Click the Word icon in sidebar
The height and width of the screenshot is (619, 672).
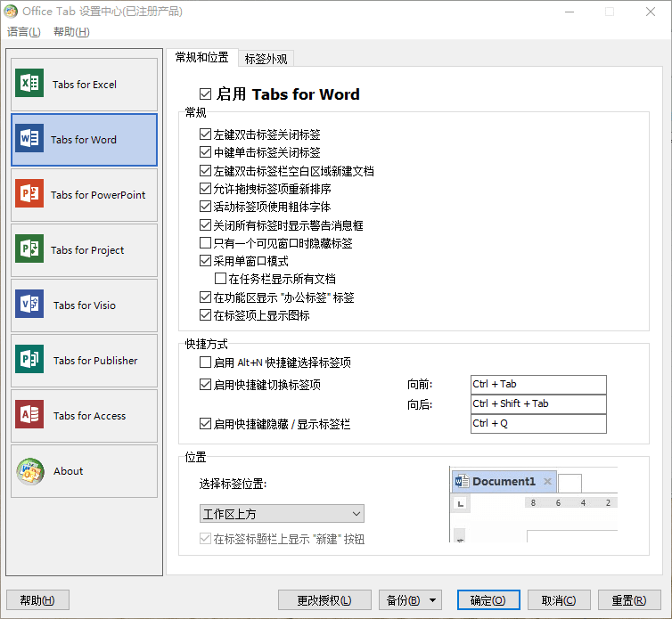pos(29,138)
